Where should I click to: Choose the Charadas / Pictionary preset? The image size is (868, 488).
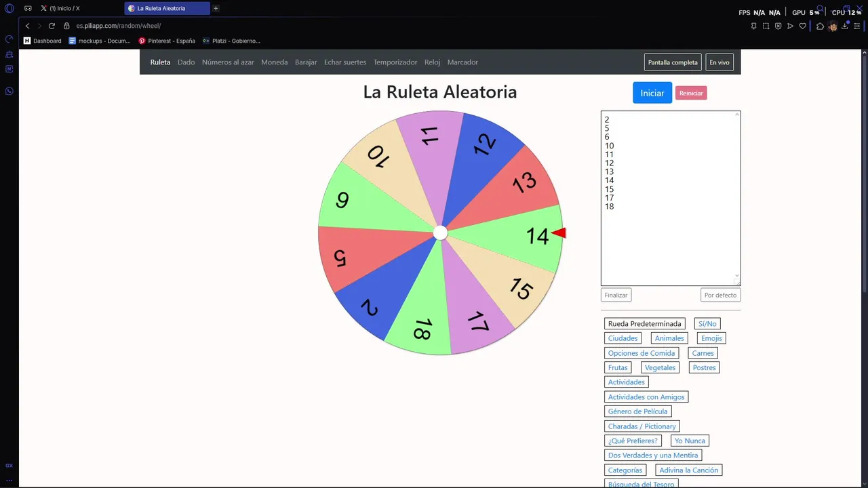642,426
